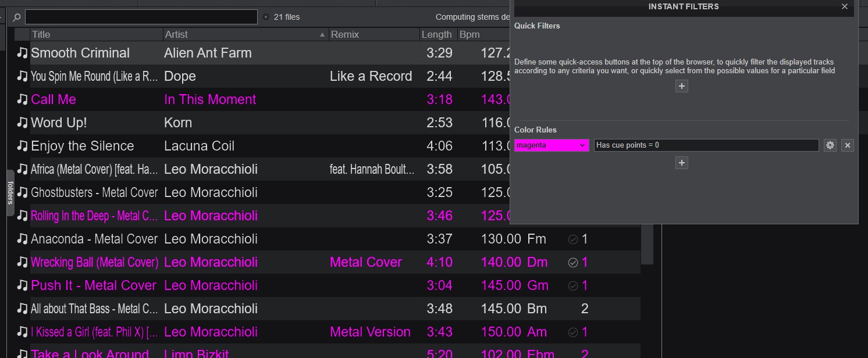Click the check mark icon in I Kissed a Girl row
Viewport: 868px width, 358px height.
tap(572, 332)
